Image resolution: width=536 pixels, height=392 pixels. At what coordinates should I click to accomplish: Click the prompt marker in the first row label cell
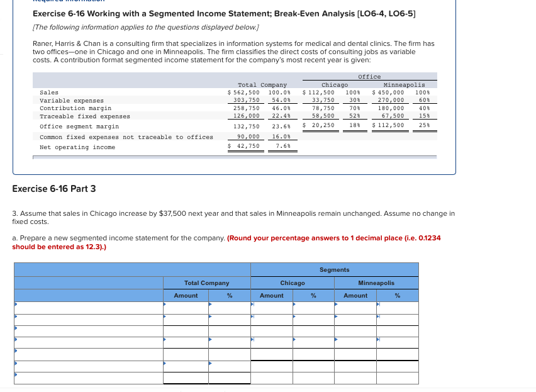tap(15, 304)
